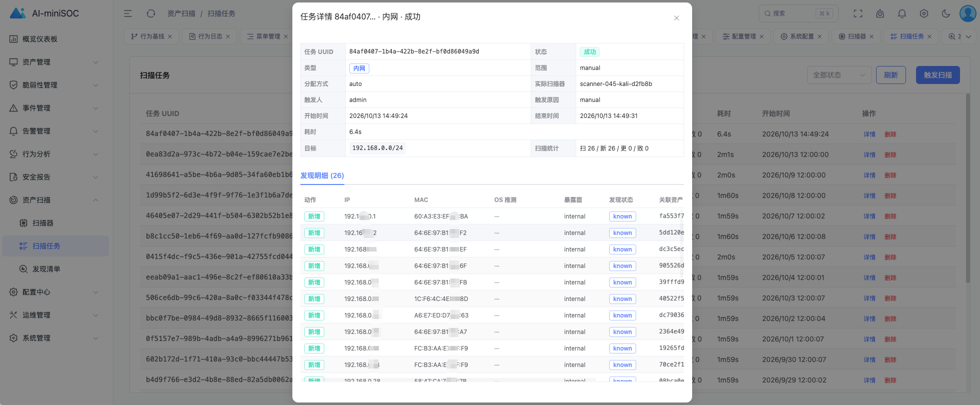Close the 扫描任务 tab
The height and width of the screenshot is (405, 980).
tap(930, 36)
